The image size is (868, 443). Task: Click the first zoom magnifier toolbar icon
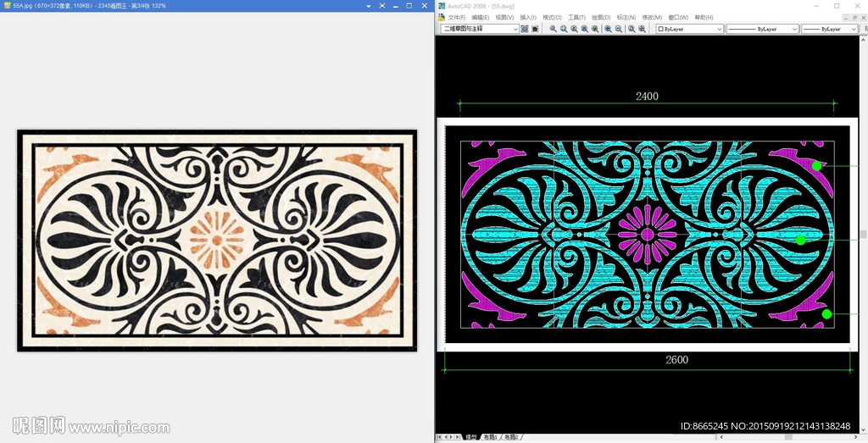click(x=554, y=29)
